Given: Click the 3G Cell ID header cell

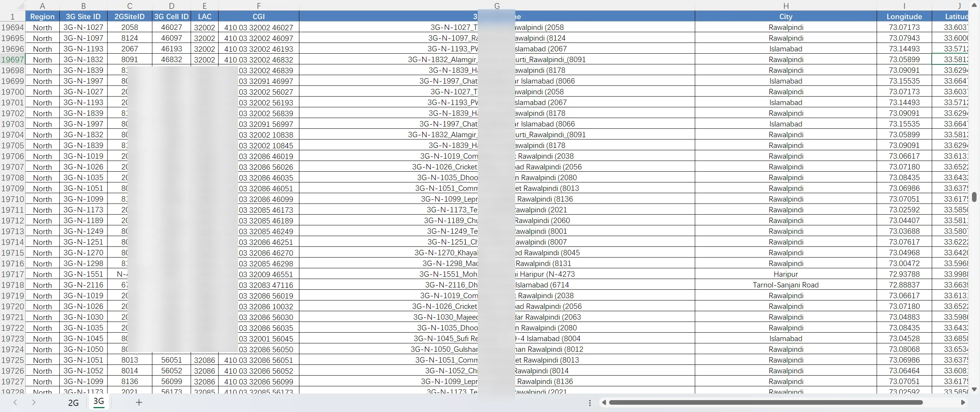Looking at the screenshot, I should (171, 16).
